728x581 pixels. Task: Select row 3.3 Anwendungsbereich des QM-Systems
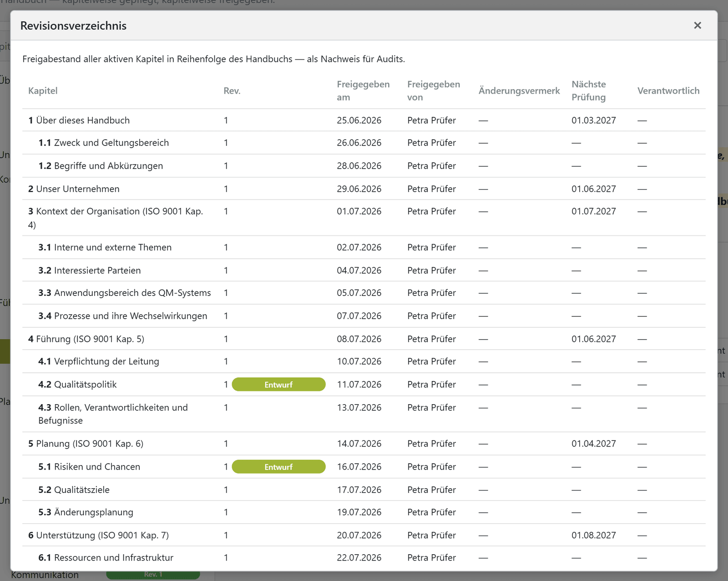click(x=364, y=293)
